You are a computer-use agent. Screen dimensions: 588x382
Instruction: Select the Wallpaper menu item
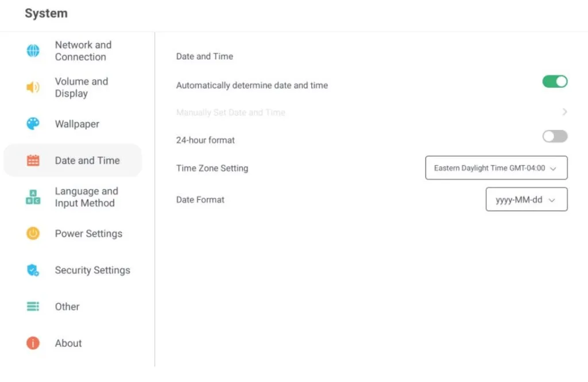(x=73, y=124)
